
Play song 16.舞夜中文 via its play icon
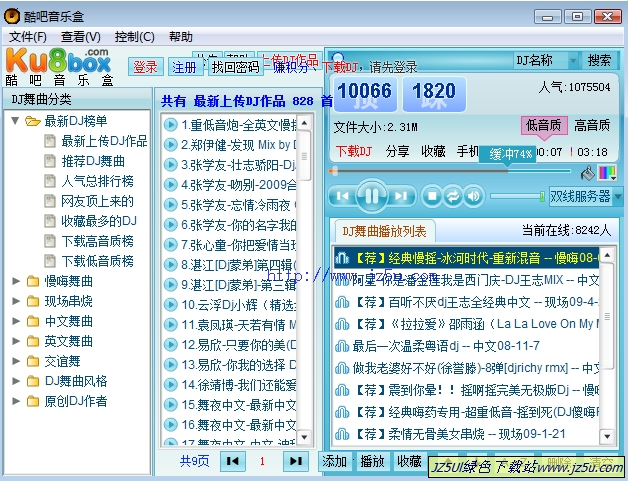click(x=171, y=424)
